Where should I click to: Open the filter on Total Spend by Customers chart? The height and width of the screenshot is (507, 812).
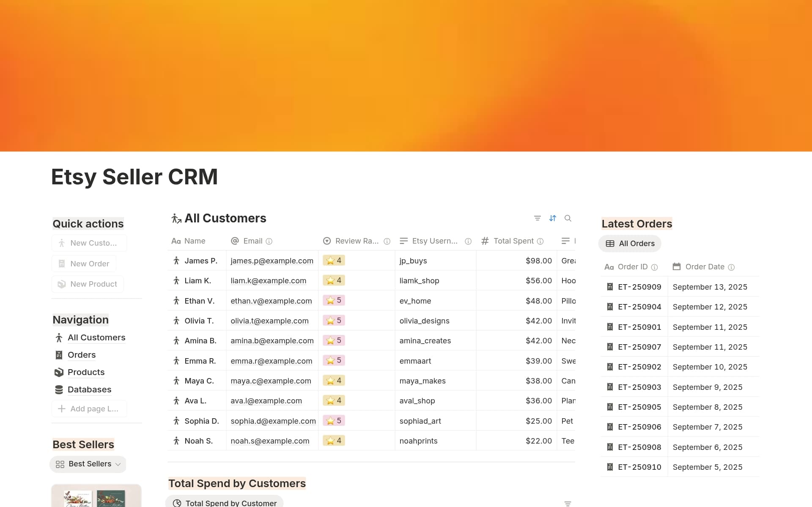coord(568,503)
